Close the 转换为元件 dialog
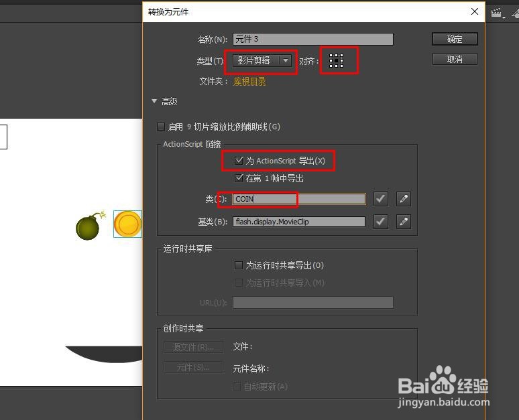Screen dimensions: 519x420 (x=475, y=11)
